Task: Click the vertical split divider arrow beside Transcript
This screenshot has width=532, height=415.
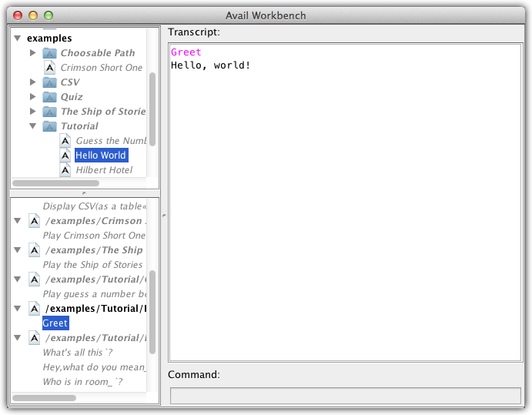Action: pos(164,215)
